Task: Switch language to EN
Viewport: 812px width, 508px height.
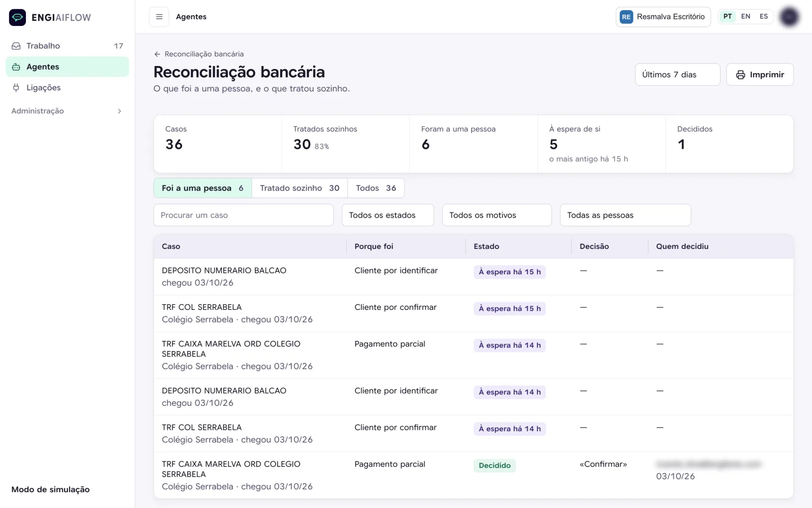Action: click(x=746, y=16)
